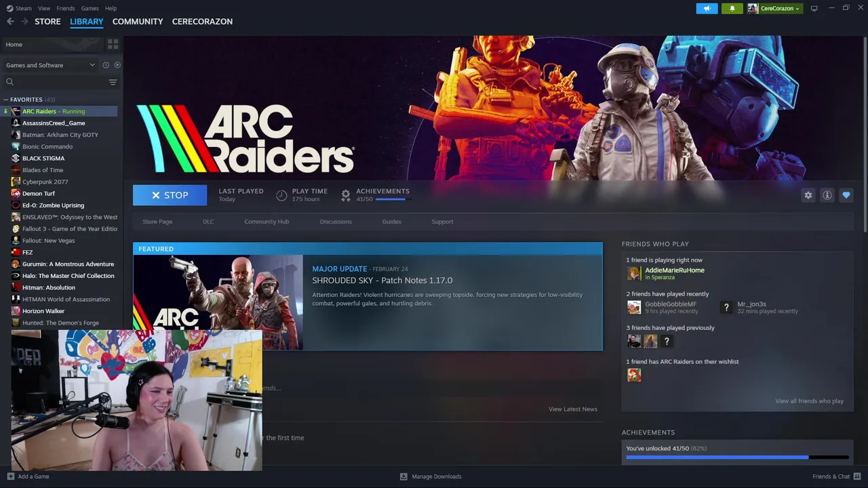Open the Help menu
868x488 pixels.
[x=111, y=8]
